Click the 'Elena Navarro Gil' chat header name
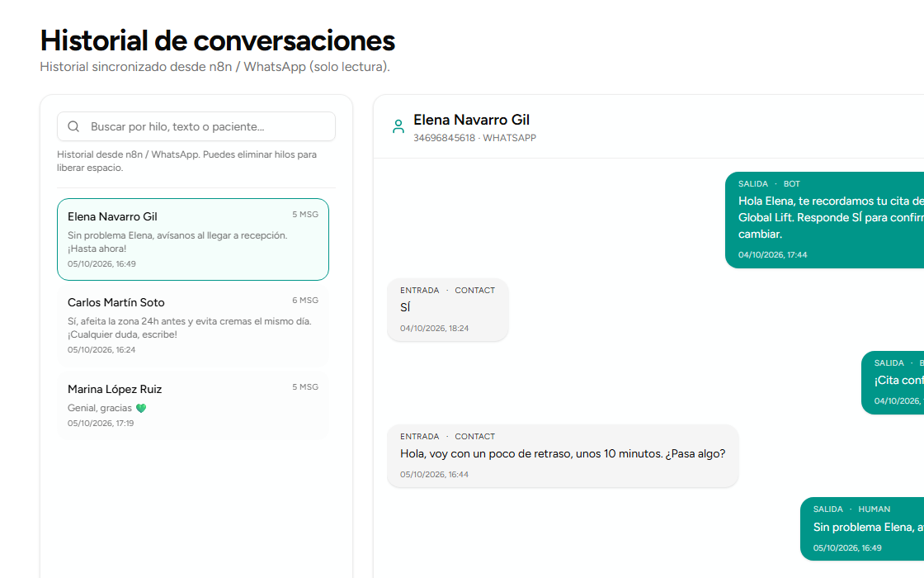Viewport: 924px width, 578px height. pyautogui.click(x=471, y=120)
